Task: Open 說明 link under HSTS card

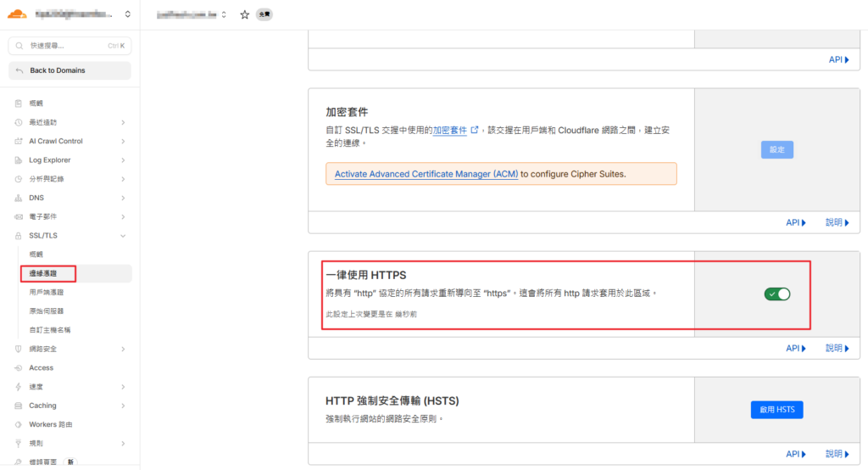Action: point(837,454)
